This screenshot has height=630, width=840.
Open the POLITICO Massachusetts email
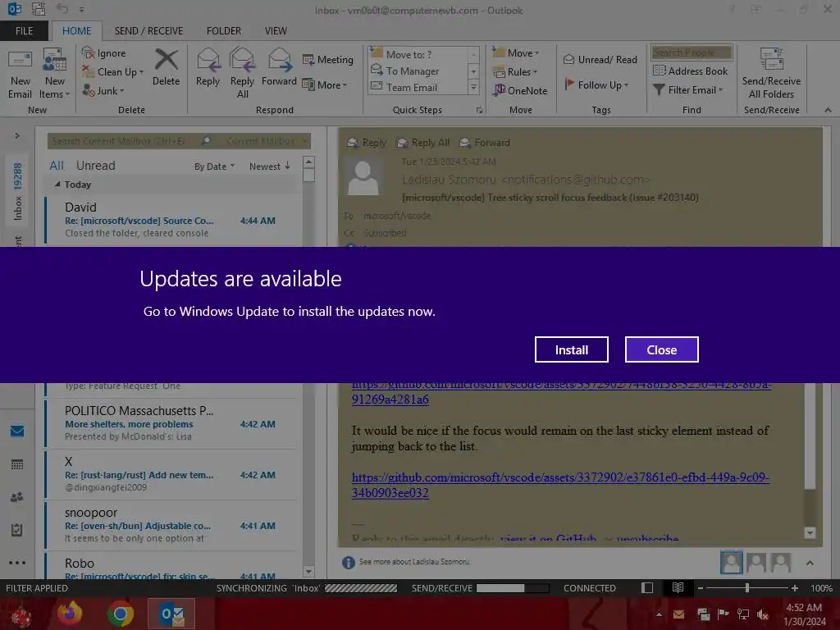[171, 423]
